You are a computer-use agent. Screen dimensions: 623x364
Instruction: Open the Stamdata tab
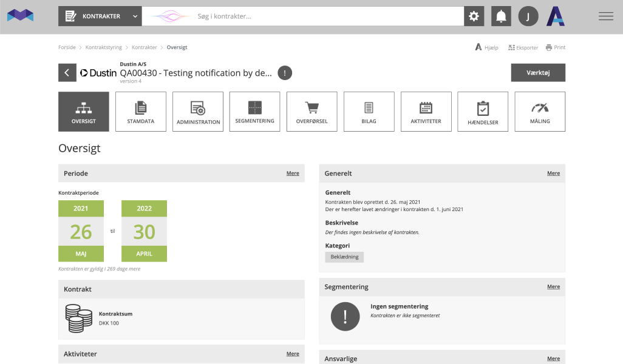(x=141, y=112)
